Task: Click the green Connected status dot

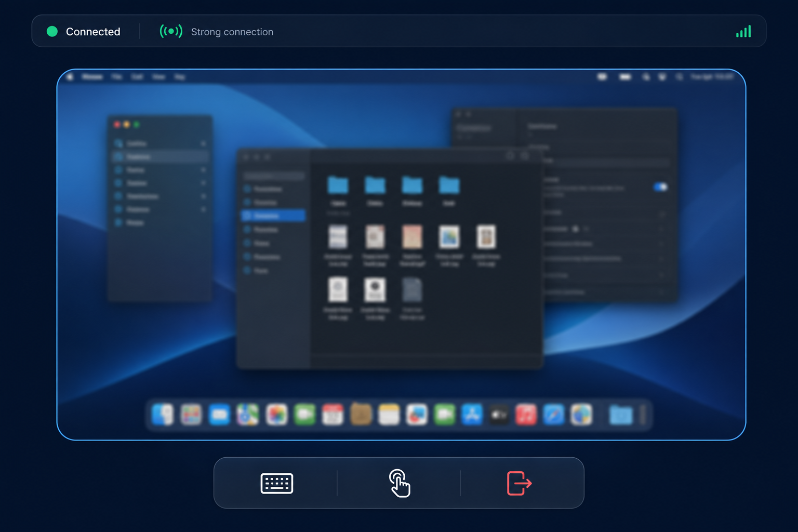Action: pos(52,32)
